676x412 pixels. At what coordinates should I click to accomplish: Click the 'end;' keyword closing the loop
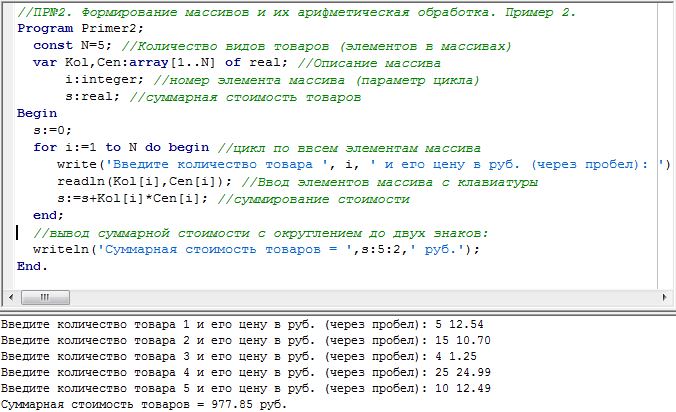click(48, 216)
